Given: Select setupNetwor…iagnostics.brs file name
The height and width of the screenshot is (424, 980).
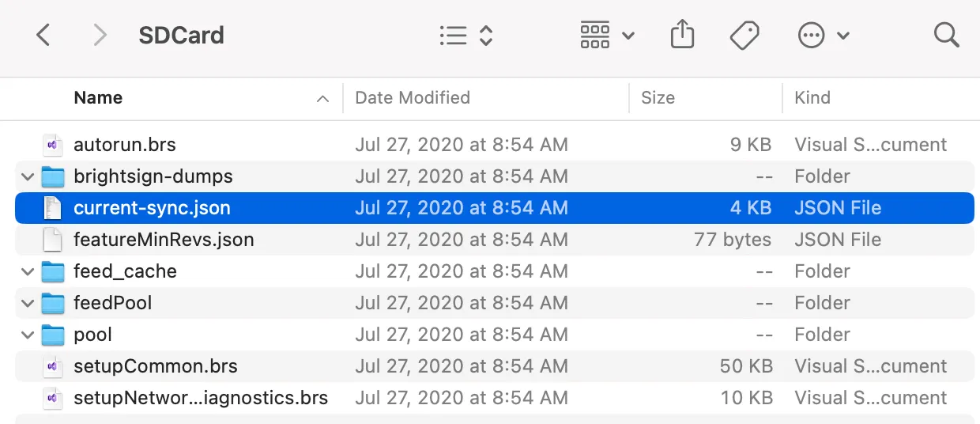Looking at the screenshot, I should click(201, 398).
